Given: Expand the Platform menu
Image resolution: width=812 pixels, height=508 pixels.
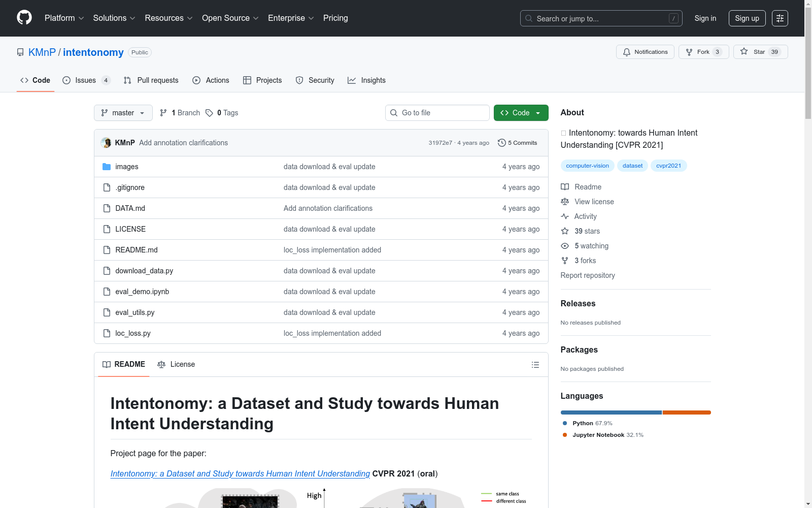Looking at the screenshot, I should (x=64, y=18).
